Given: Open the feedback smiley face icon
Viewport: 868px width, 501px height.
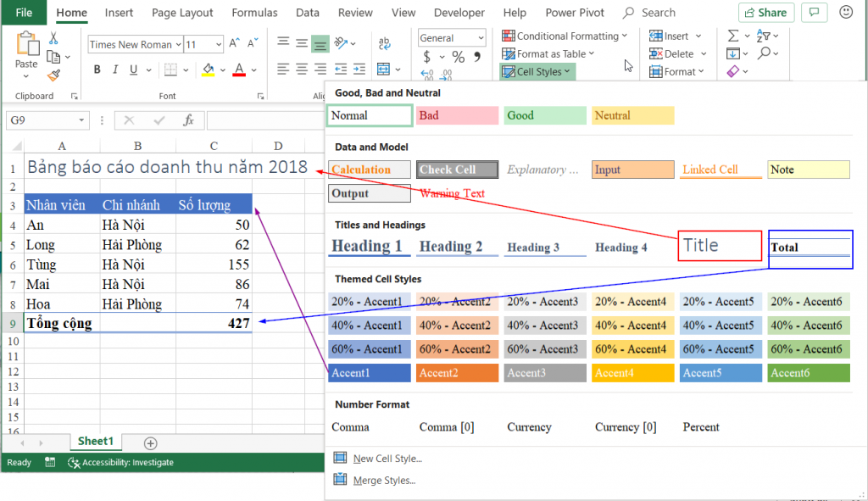Looking at the screenshot, I should click(x=846, y=12).
